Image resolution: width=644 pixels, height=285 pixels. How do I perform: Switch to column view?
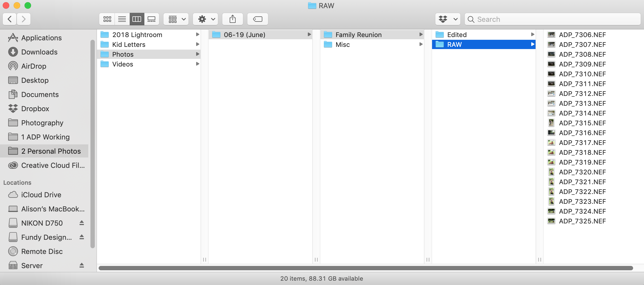(137, 19)
